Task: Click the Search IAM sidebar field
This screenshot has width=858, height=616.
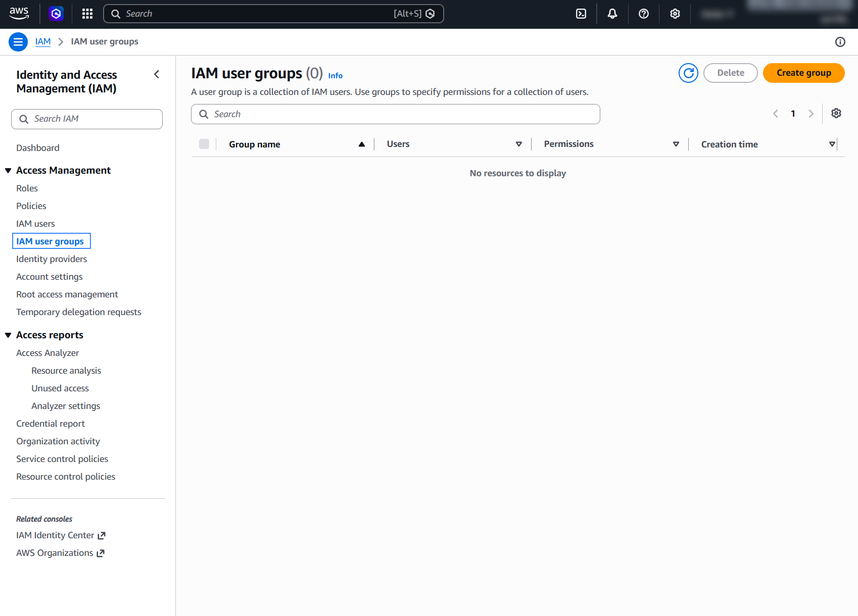Action: [x=87, y=119]
